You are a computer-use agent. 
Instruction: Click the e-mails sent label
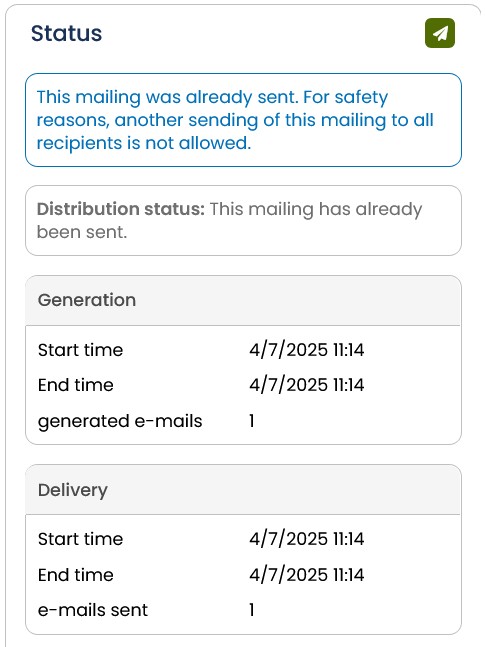point(92,610)
